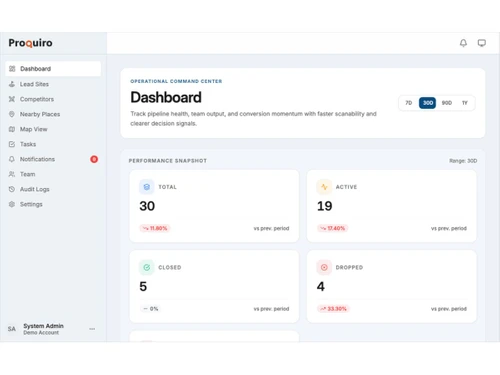Click the System Admin account name
500x375 pixels.
43,326
